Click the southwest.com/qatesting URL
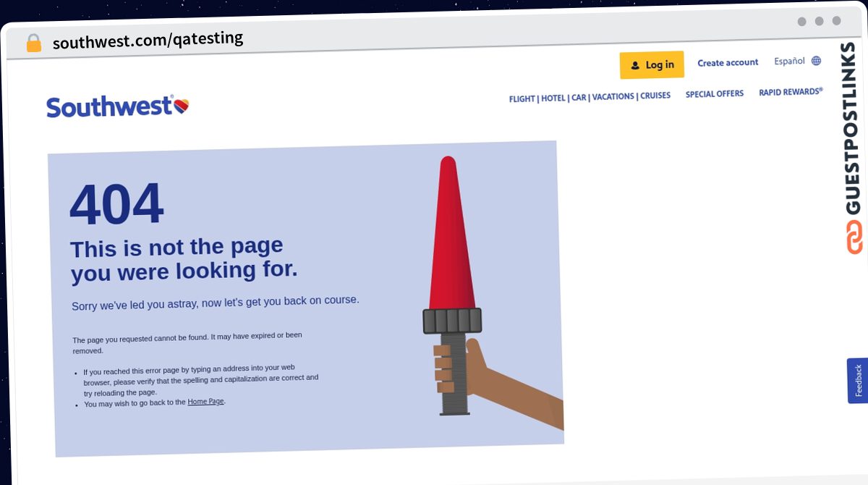Screen dimensions: 868x485 click(x=148, y=41)
